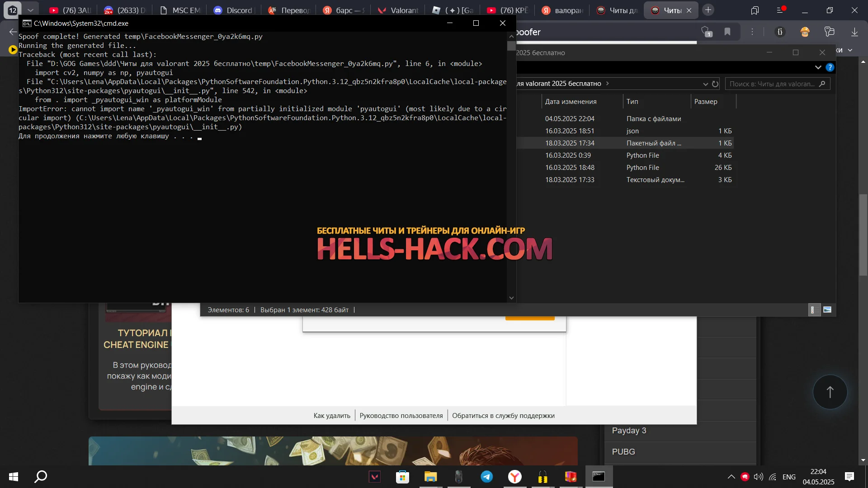This screenshot has width=868, height=488.
Task: Open Yandex Browser from the taskbar
Action: tap(515, 477)
